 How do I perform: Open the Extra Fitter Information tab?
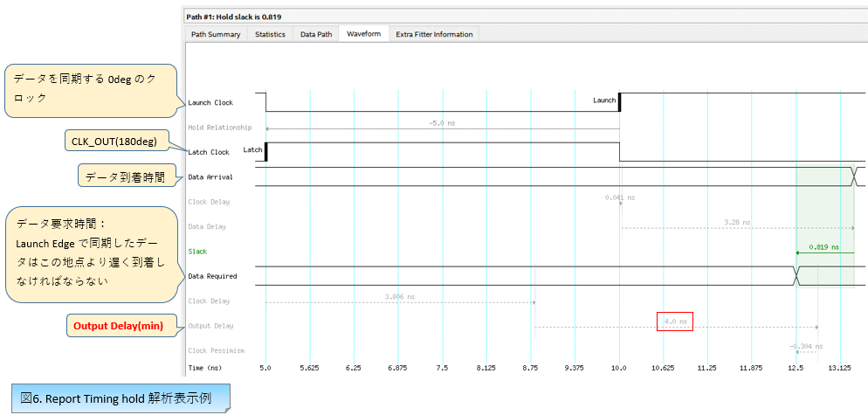click(434, 34)
